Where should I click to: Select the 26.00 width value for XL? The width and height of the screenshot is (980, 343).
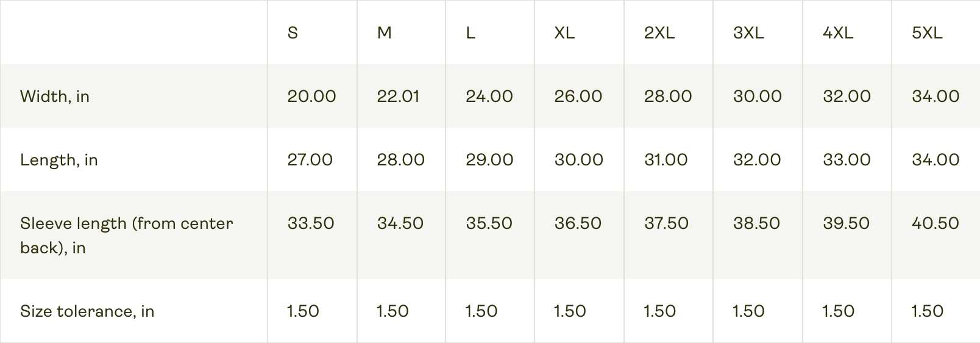click(578, 96)
